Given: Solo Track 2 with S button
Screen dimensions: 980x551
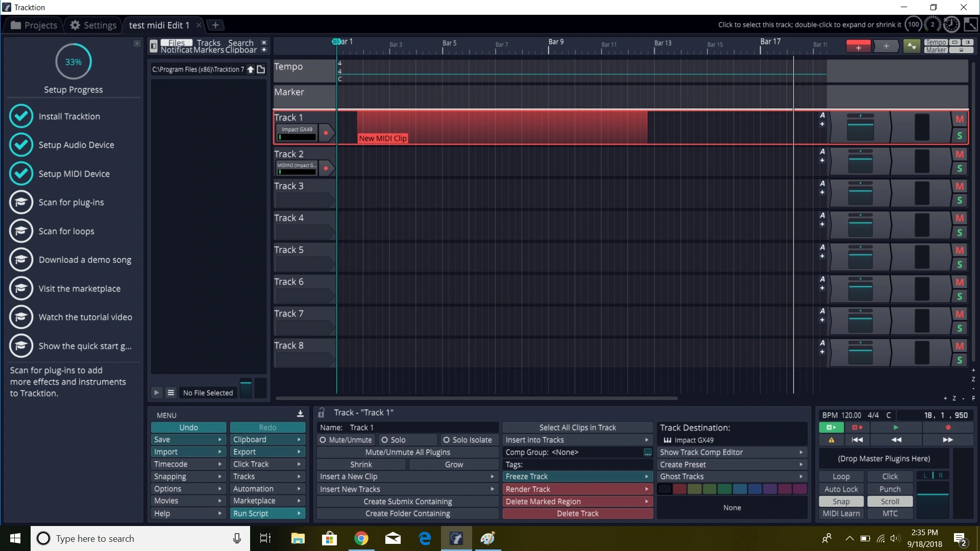Looking at the screenshot, I should (960, 168).
